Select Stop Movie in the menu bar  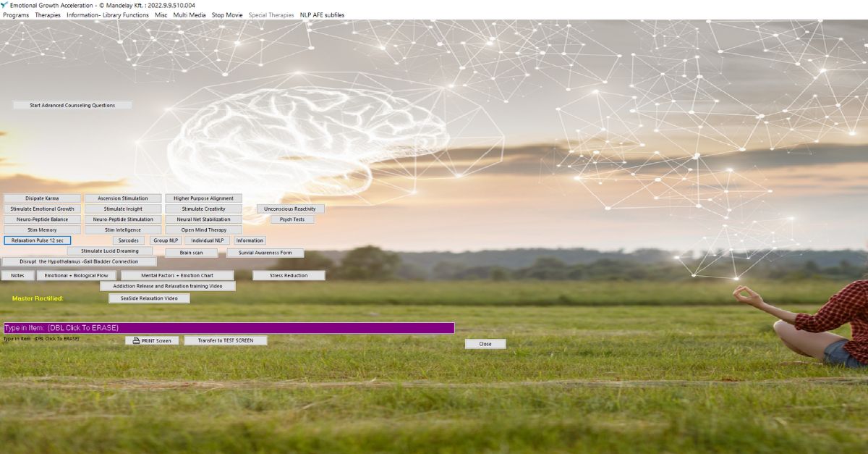(227, 15)
